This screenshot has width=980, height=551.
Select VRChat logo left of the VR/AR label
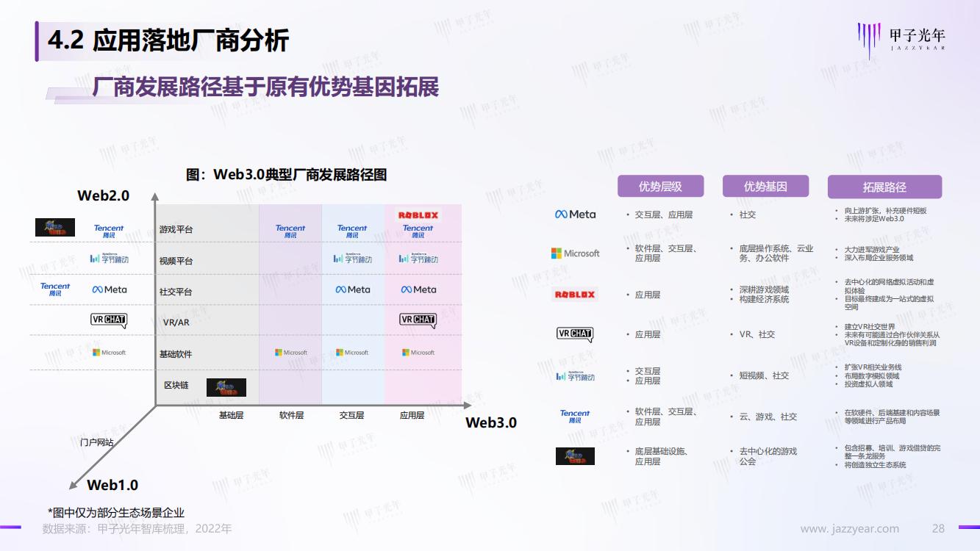109,320
